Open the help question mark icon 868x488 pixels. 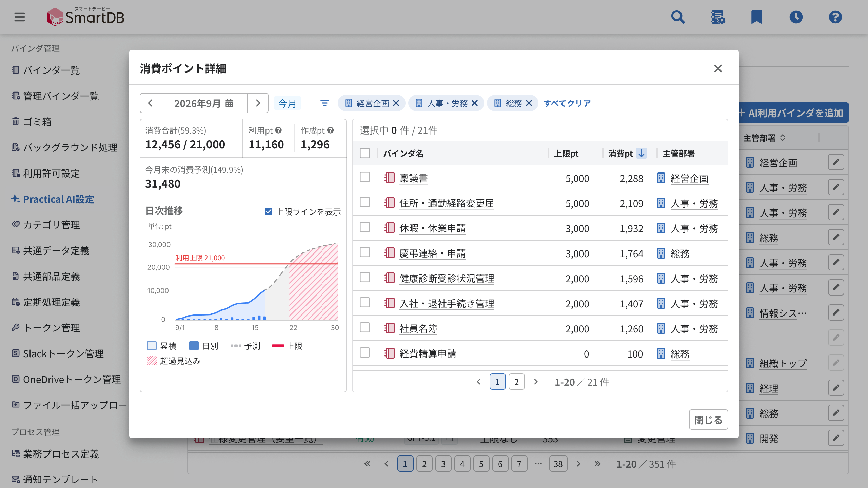point(835,17)
